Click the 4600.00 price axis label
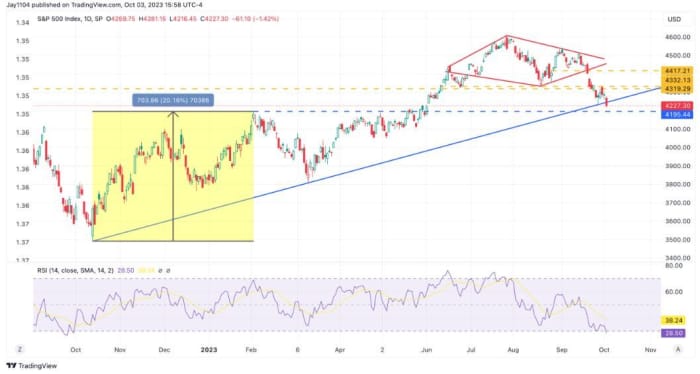 pyautogui.click(x=677, y=37)
